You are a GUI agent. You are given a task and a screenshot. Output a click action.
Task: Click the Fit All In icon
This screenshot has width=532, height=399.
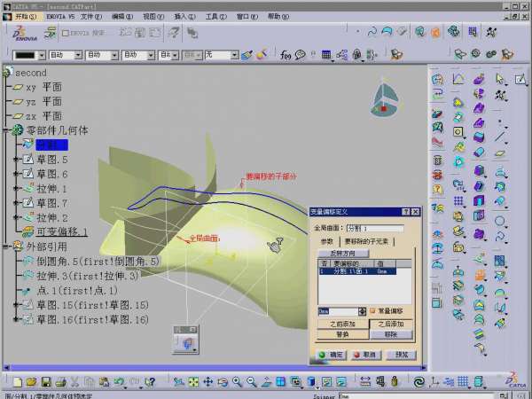tap(193, 382)
